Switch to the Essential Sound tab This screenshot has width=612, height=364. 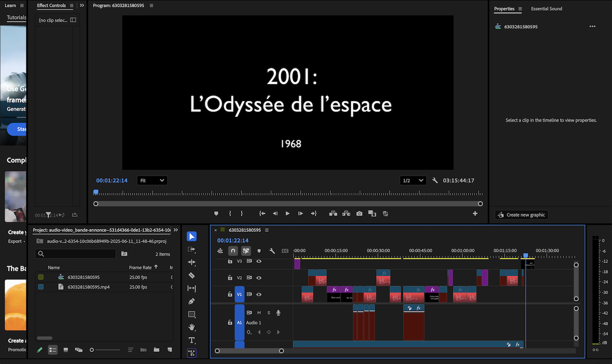point(546,9)
